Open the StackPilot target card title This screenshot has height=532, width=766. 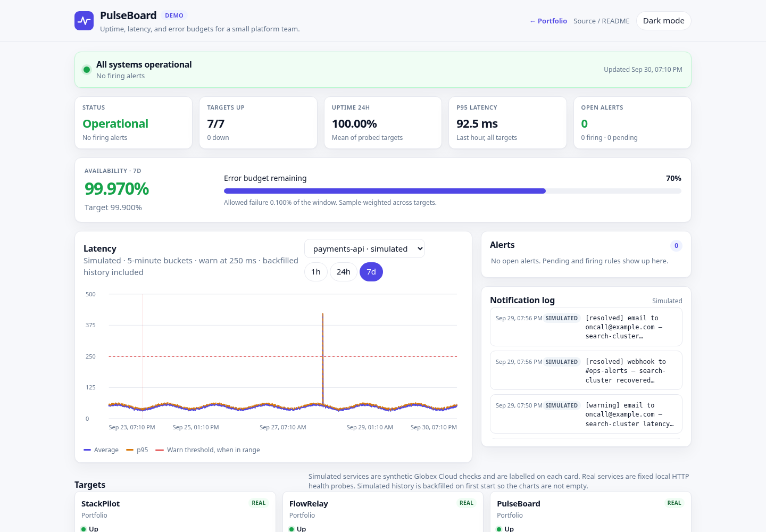101,504
